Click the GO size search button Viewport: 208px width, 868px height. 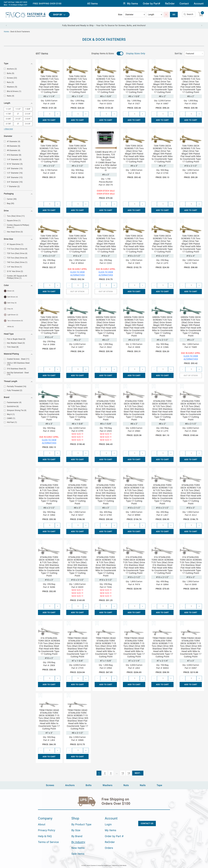174,14
